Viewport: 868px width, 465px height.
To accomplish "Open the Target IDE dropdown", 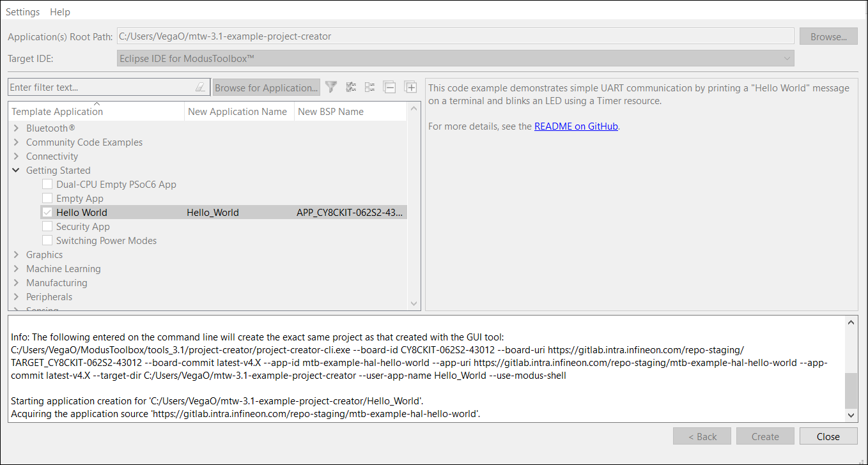I will pos(455,58).
